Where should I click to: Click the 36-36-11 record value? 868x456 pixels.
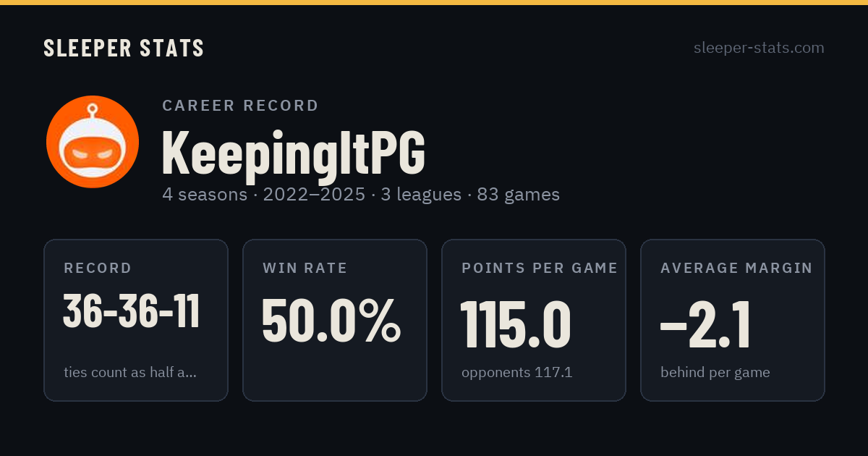point(132,311)
